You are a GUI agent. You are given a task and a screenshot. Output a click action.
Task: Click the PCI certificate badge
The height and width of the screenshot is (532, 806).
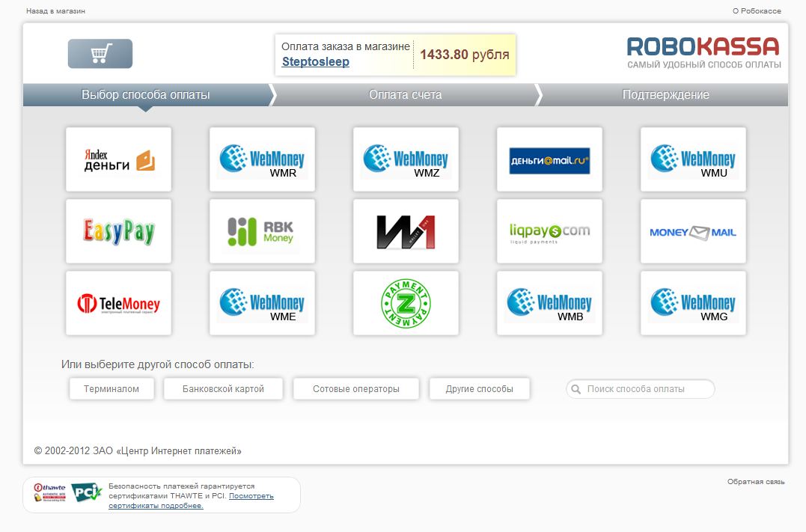pos(86,492)
